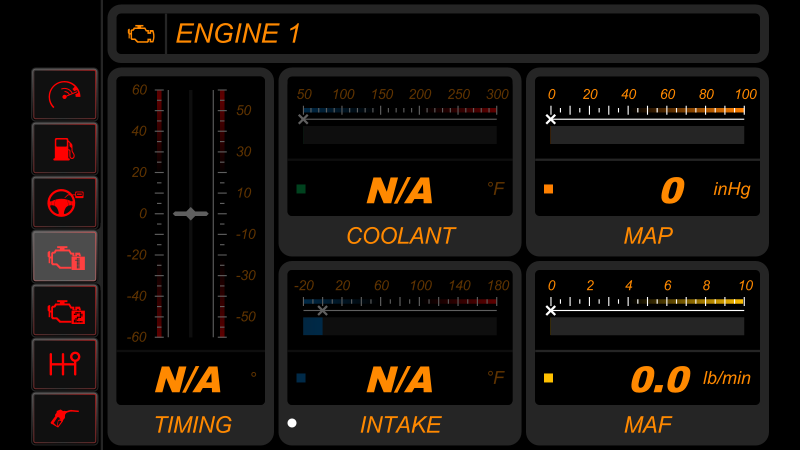Viewport: 800px width, 450px height.
Task: Click 180 on the intake scale
Action: tap(498, 285)
